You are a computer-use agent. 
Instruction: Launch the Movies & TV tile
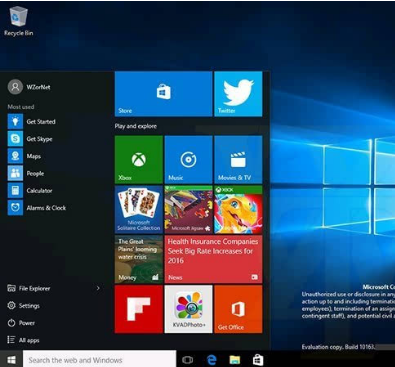[238, 160]
